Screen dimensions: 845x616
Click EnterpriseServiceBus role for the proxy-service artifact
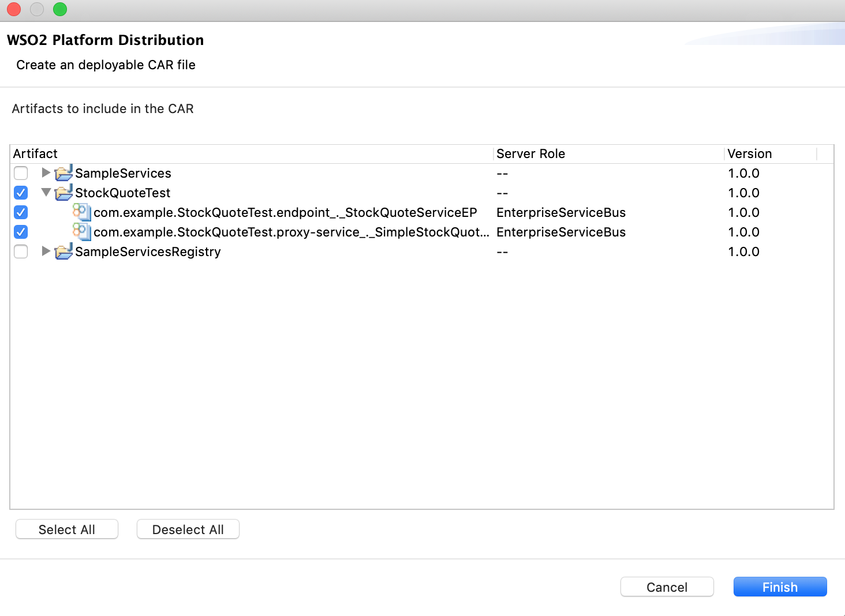[x=561, y=232]
